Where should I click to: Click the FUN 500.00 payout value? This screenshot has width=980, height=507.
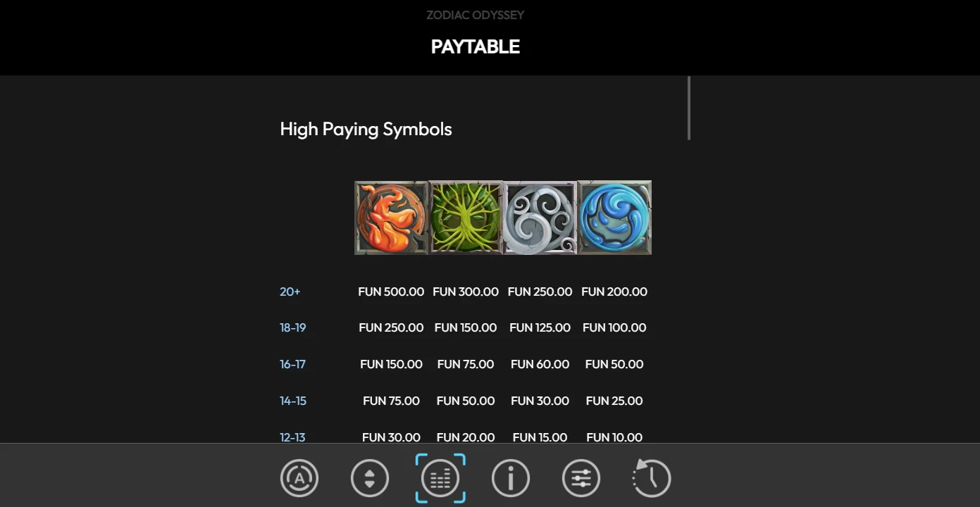point(391,292)
